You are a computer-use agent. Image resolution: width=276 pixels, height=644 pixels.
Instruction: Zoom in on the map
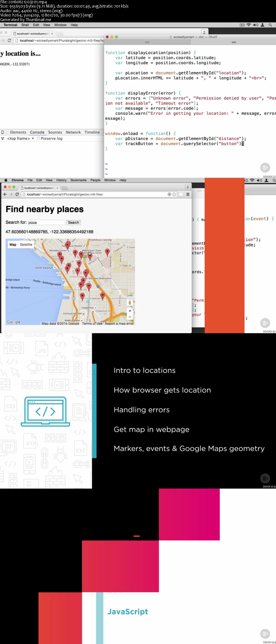pos(130,311)
